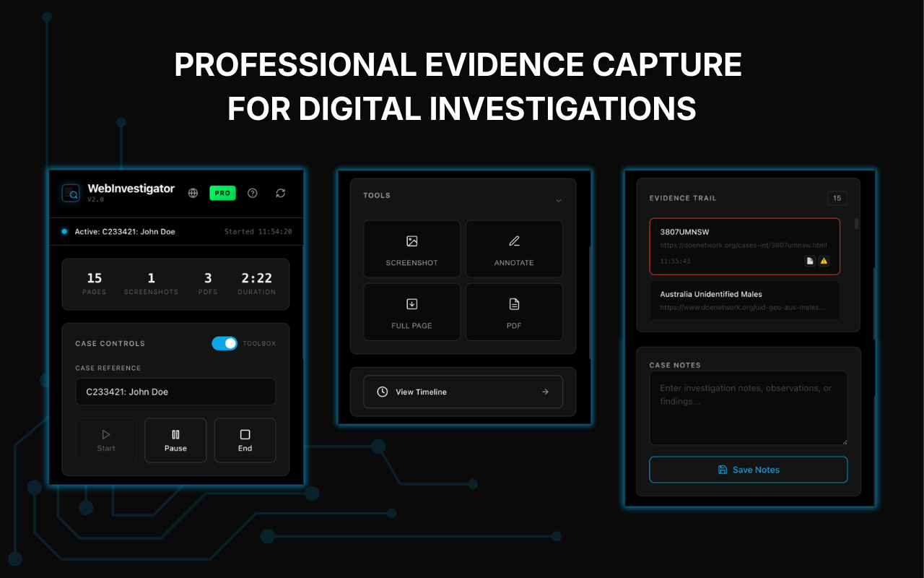Select the Active: C233421: John Doe label
The width and height of the screenshot is (924, 578).
(125, 232)
